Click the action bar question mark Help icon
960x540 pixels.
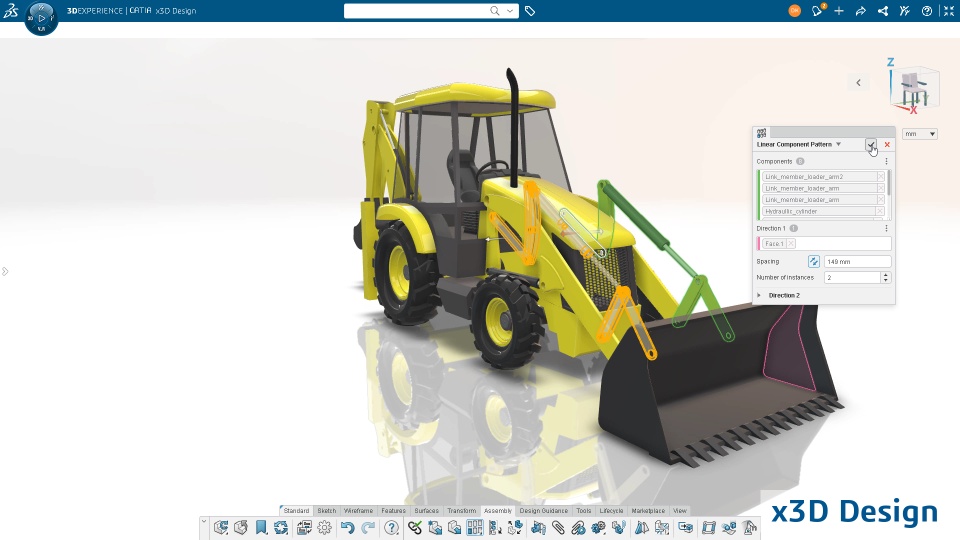click(x=391, y=527)
